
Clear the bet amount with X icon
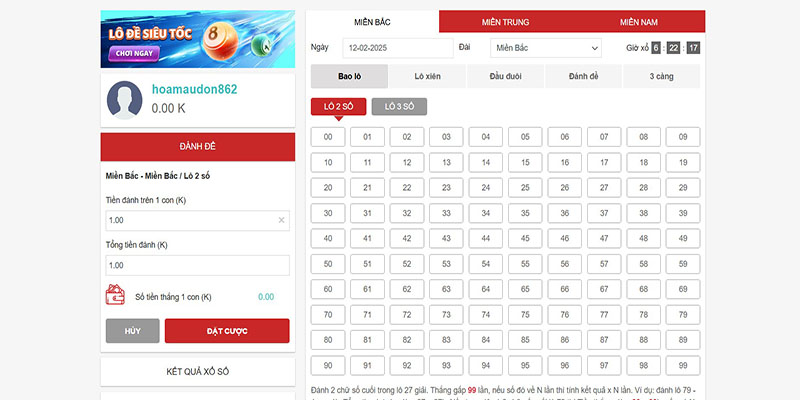click(x=281, y=220)
